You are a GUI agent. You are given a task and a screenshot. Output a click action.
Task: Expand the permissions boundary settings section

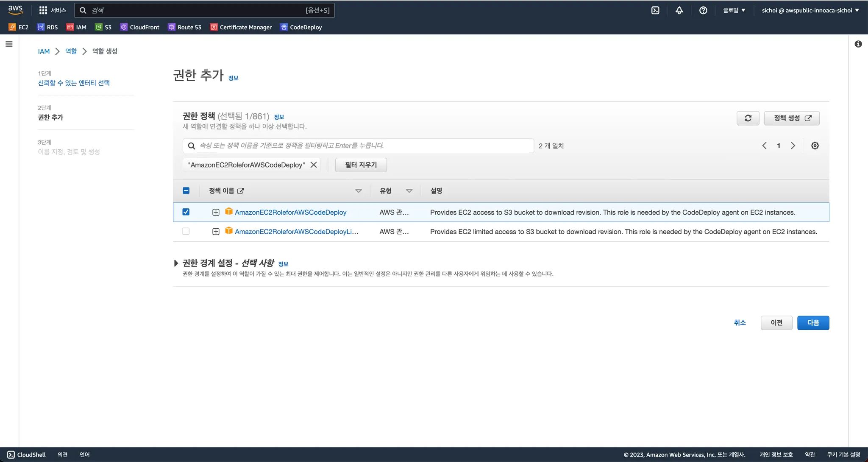[x=176, y=263]
